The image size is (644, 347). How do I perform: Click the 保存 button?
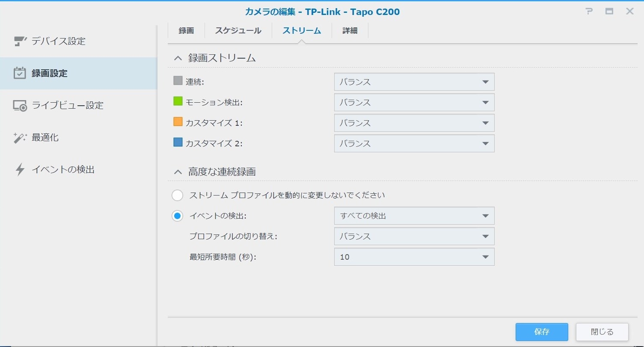coord(541,332)
